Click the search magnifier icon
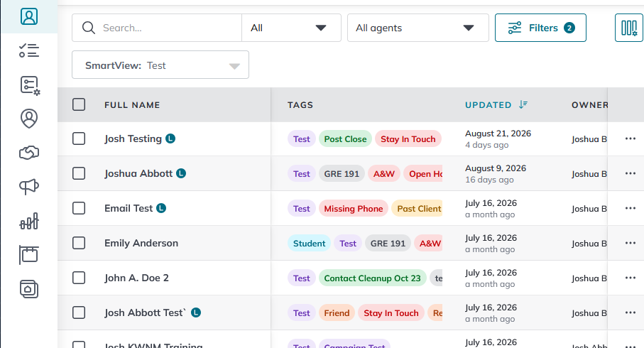Viewport: 644px width, 348px height. [88, 28]
